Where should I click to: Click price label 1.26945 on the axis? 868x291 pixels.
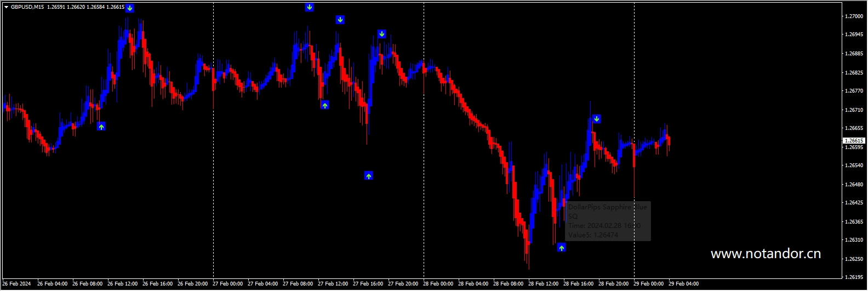854,35
